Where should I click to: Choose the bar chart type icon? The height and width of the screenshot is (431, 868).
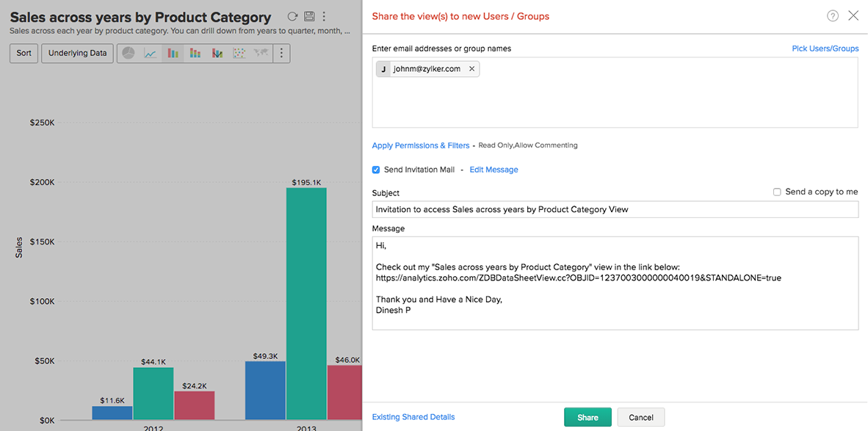click(x=173, y=53)
